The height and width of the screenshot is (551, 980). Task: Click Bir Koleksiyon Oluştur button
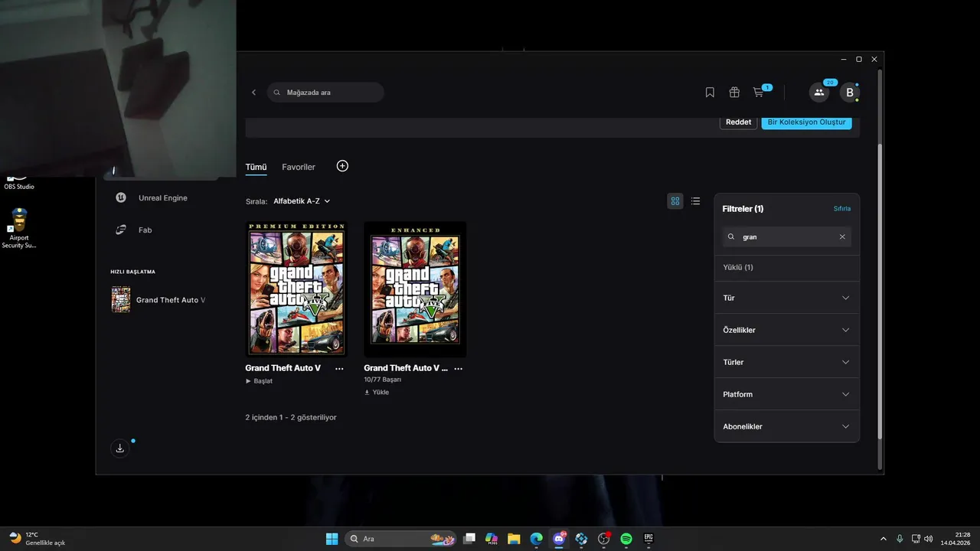point(806,122)
